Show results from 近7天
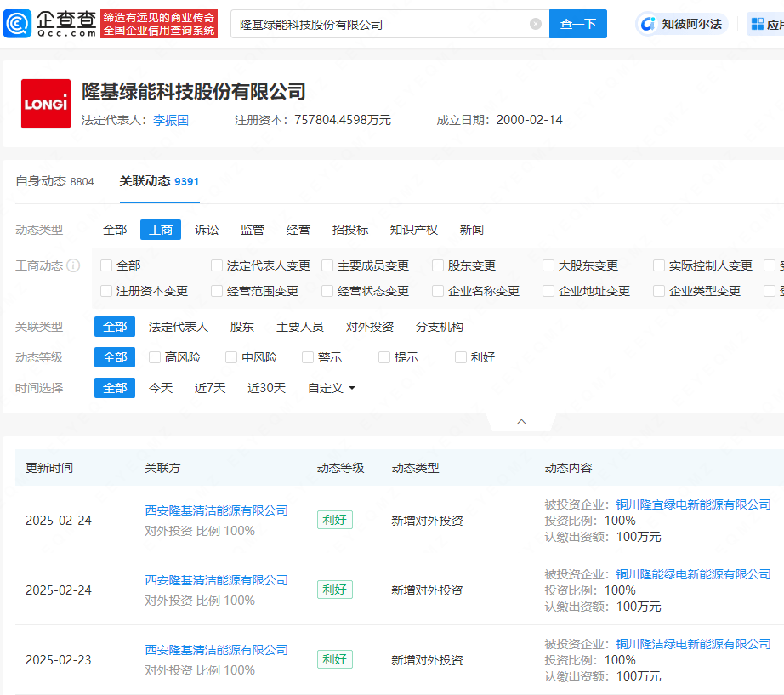 (x=210, y=388)
